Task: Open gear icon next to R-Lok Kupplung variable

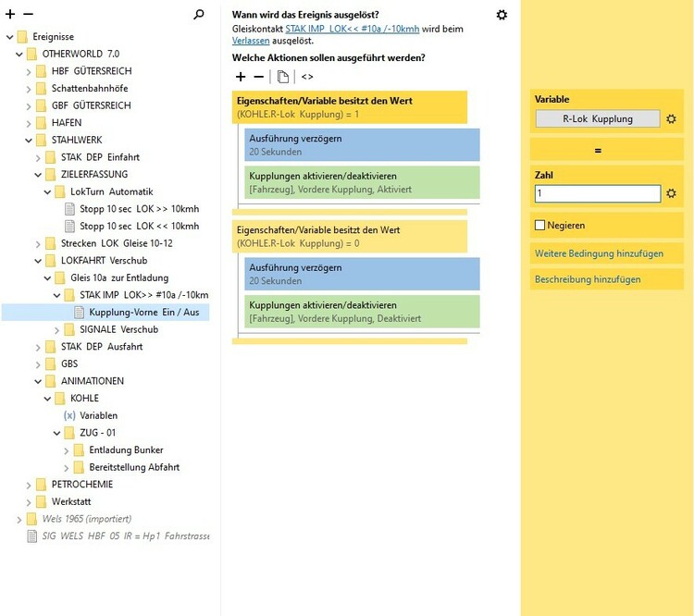Action: [672, 119]
